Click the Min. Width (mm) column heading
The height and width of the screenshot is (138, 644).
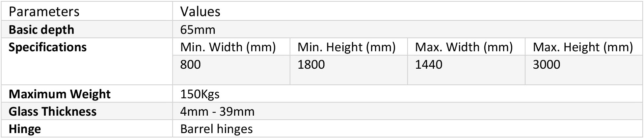pos(228,47)
